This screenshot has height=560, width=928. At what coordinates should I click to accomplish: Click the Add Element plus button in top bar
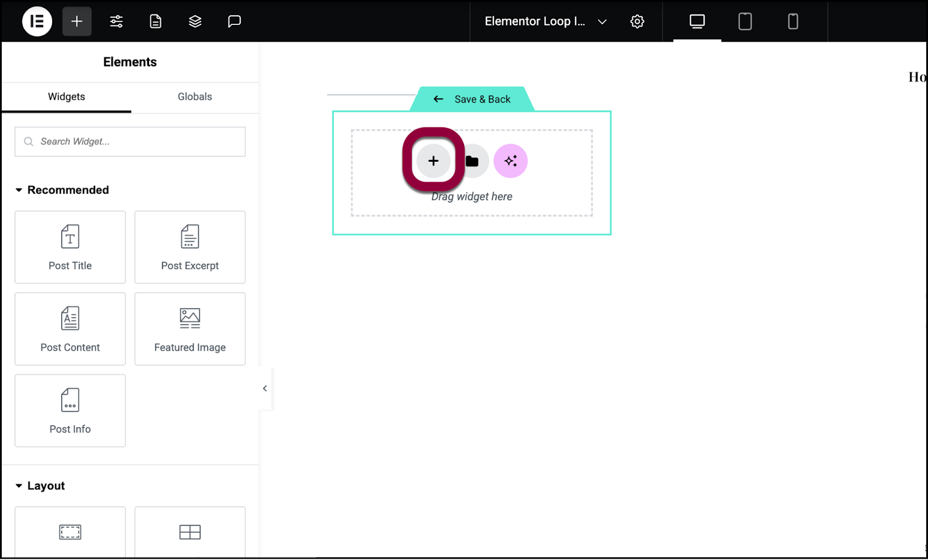pos(77,21)
